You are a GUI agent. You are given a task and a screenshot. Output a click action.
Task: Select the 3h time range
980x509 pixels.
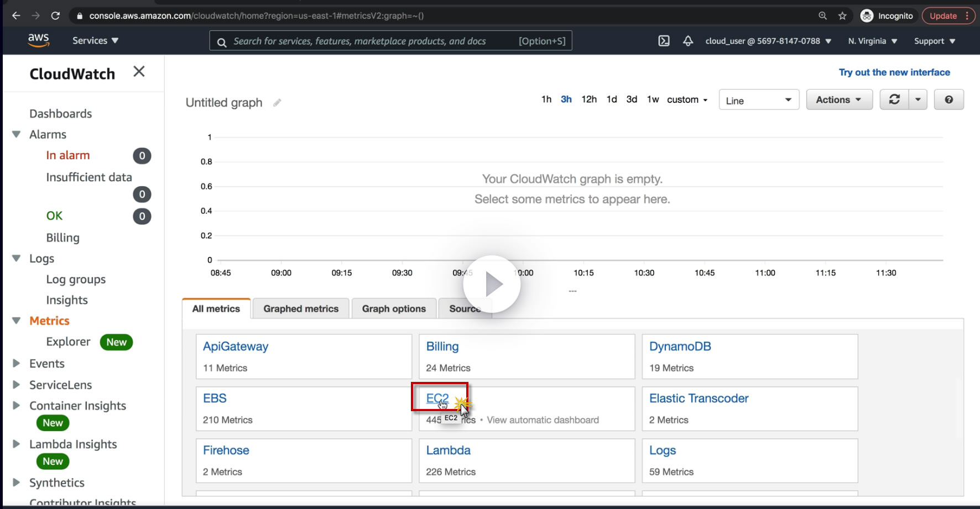tap(566, 99)
